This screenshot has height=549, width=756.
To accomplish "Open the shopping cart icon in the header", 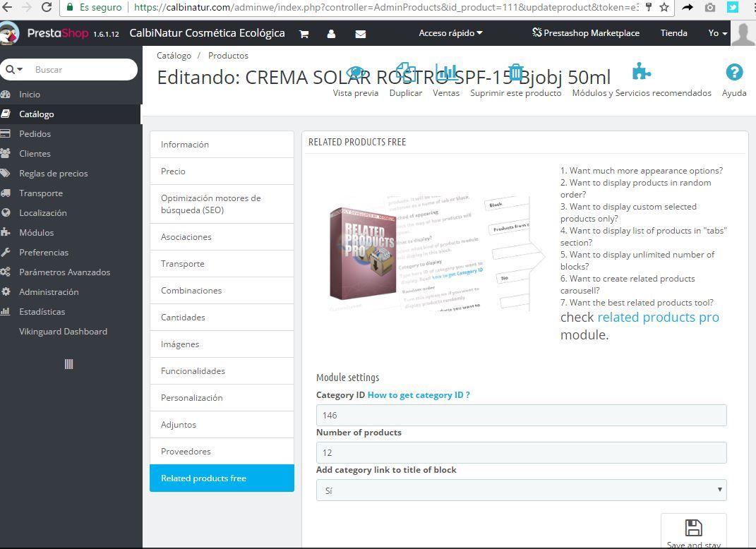I will pos(304,34).
